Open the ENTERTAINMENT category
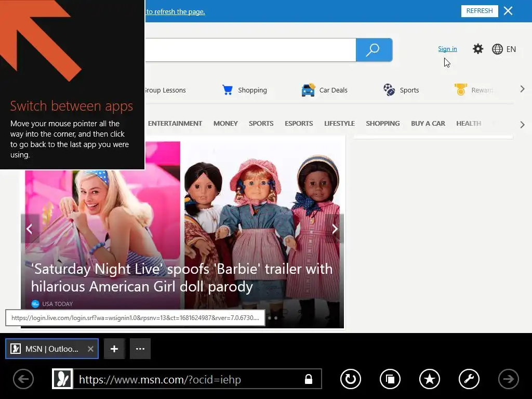Viewport: 532px width, 399px height. (x=175, y=124)
